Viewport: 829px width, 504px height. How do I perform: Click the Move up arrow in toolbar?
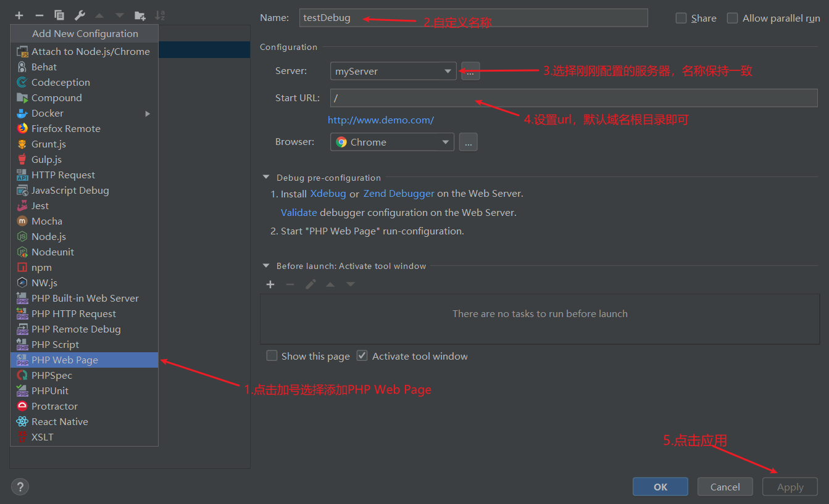coord(99,15)
